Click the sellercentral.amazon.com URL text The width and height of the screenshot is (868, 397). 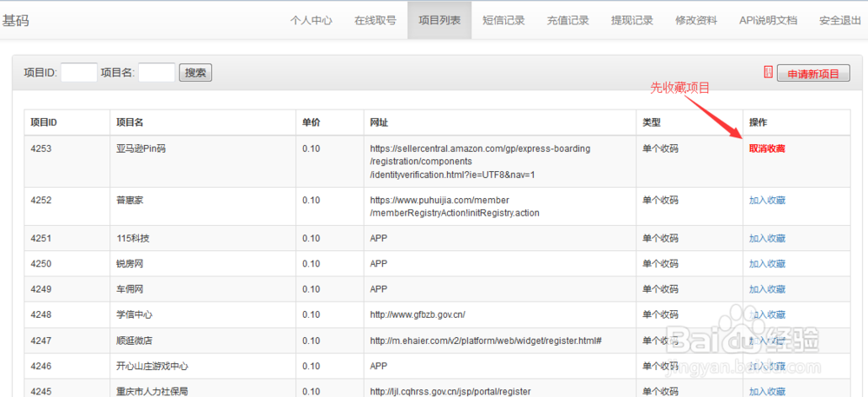click(x=481, y=162)
